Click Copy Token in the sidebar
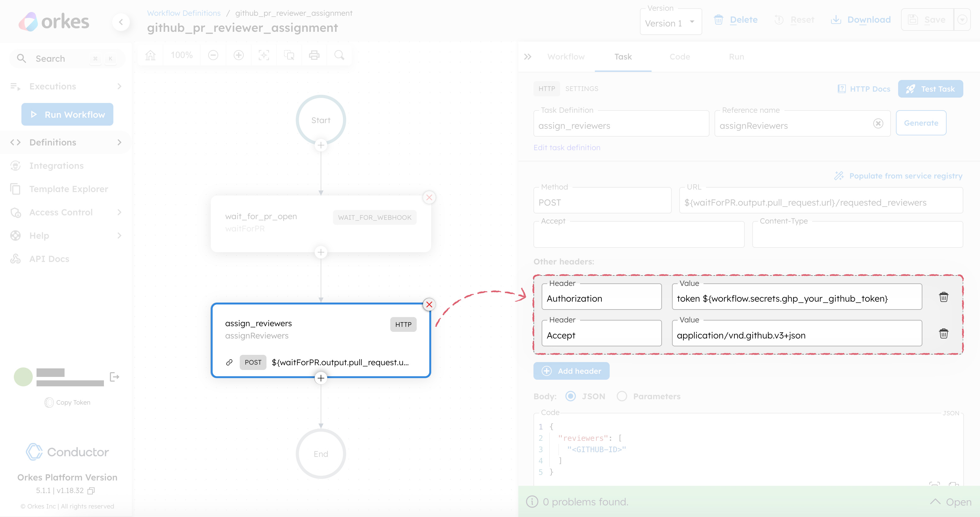The width and height of the screenshot is (980, 517). pos(67,402)
